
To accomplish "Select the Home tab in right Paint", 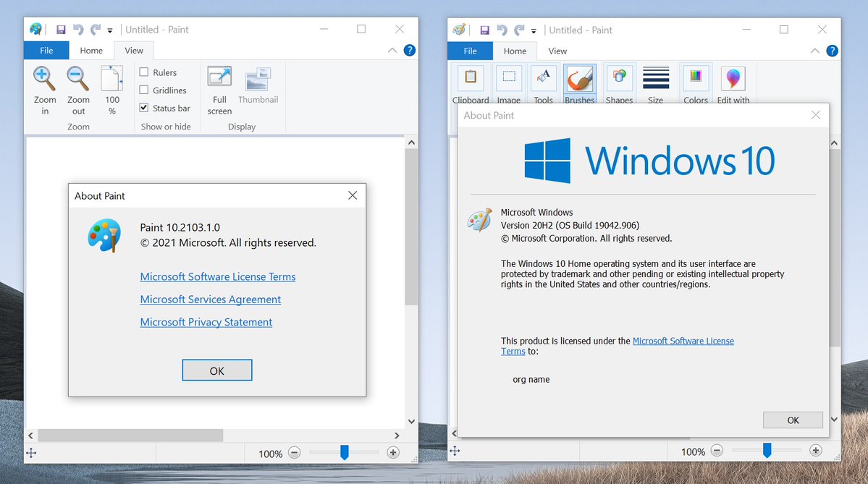I will 515,51.
